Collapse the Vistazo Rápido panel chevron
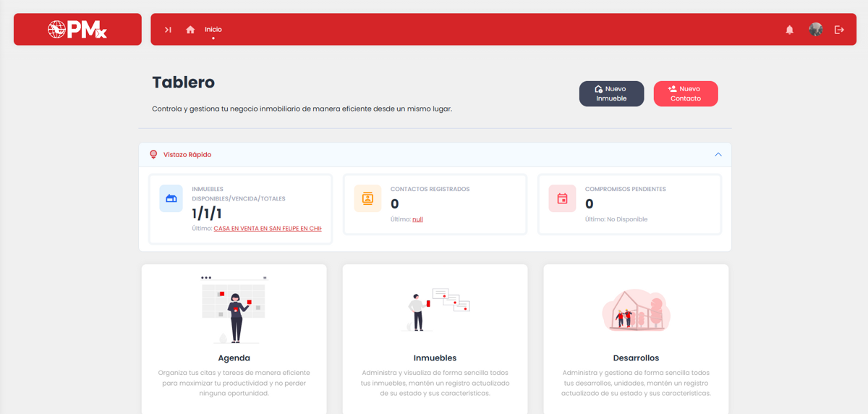 718,155
